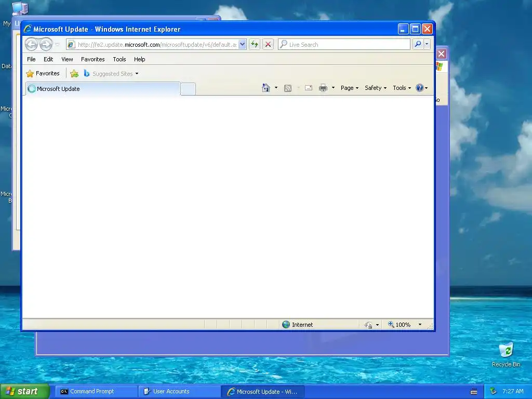This screenshot has width=532, height=399.
Task: Open the Favorites menu in the menu bar
Action: click(x=92, y=59)
